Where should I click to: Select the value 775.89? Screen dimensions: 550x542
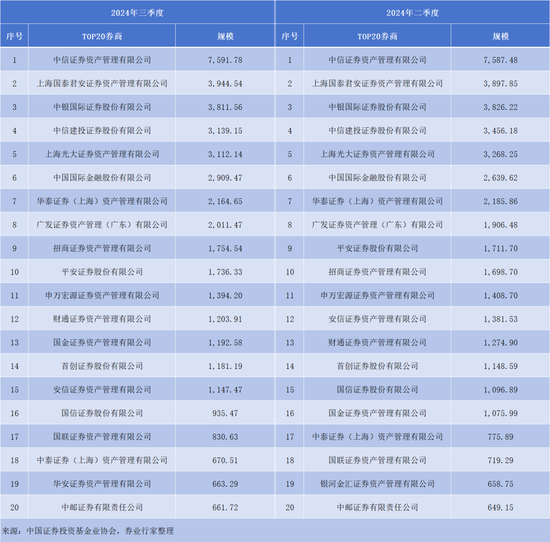501,437
